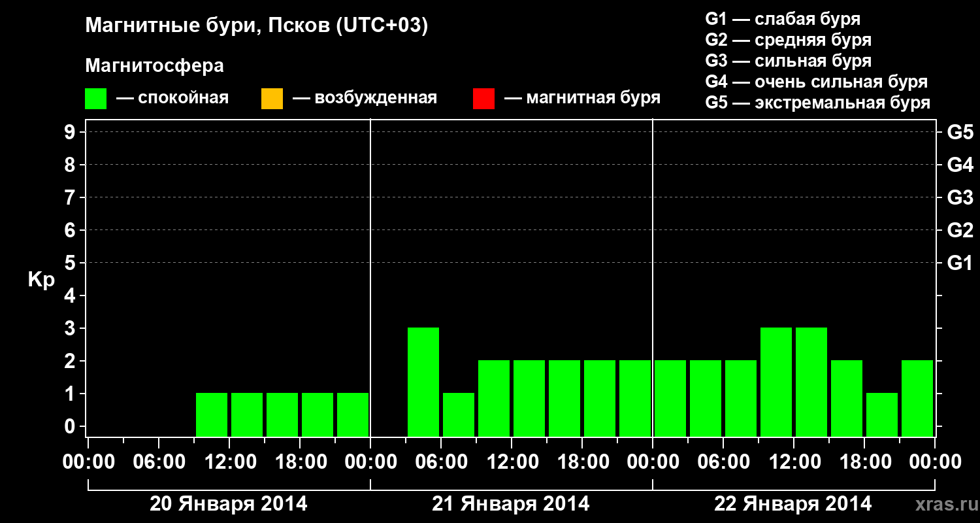Click the 'G1 — слабая буря' legend line
Screen dimensions: 980x523
pos(783,19)
